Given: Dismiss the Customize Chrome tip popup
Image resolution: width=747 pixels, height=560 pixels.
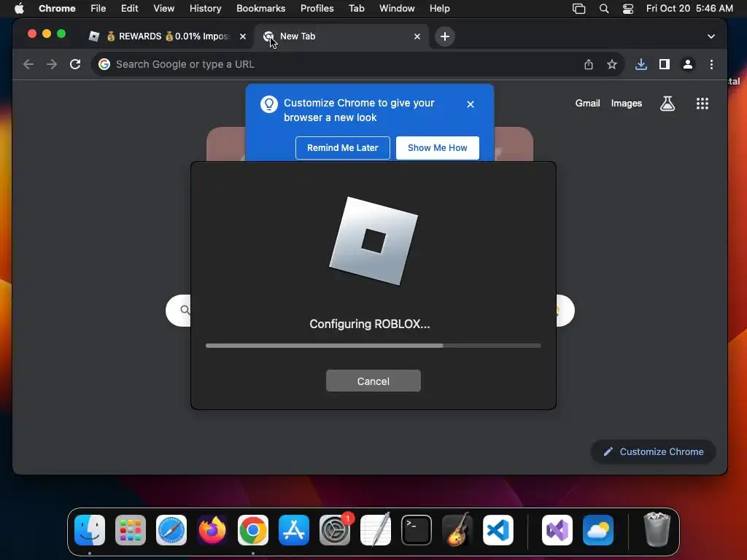Looking at the screenshot, I should [471, 104].
